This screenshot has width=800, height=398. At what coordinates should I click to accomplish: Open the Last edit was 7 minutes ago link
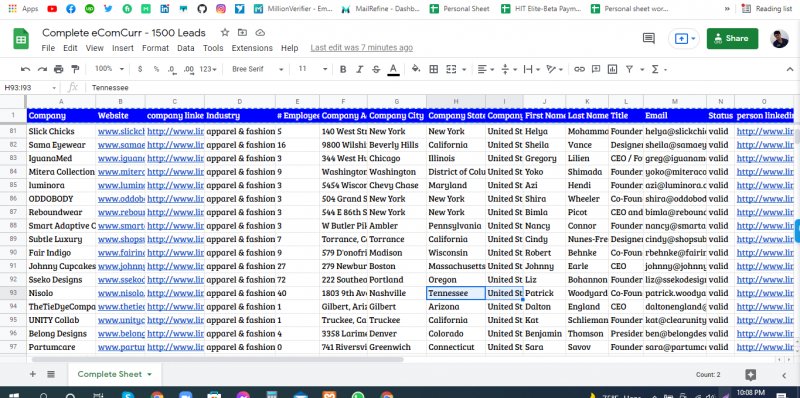362,48
